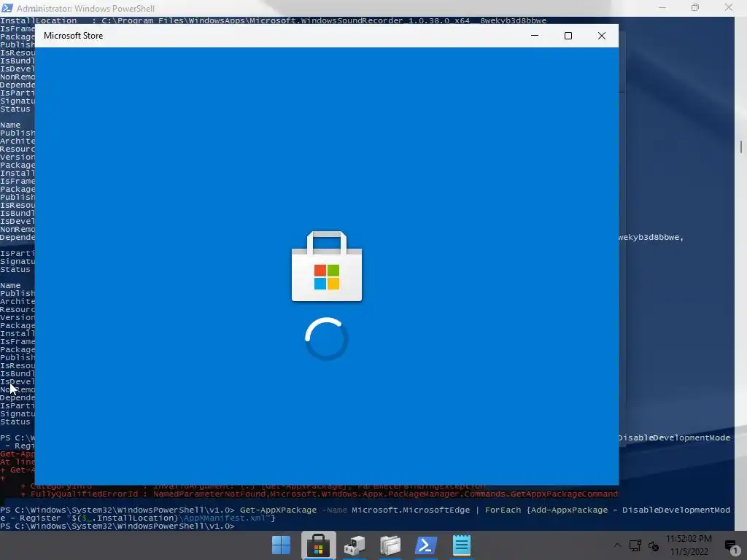Switch to PowerShell via the taskbar icon

pyautogui.click(x=426, y=545)
